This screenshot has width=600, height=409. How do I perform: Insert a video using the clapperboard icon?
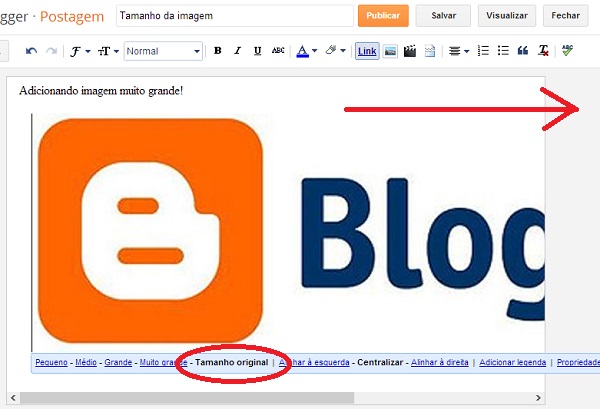tap(410, 51)
